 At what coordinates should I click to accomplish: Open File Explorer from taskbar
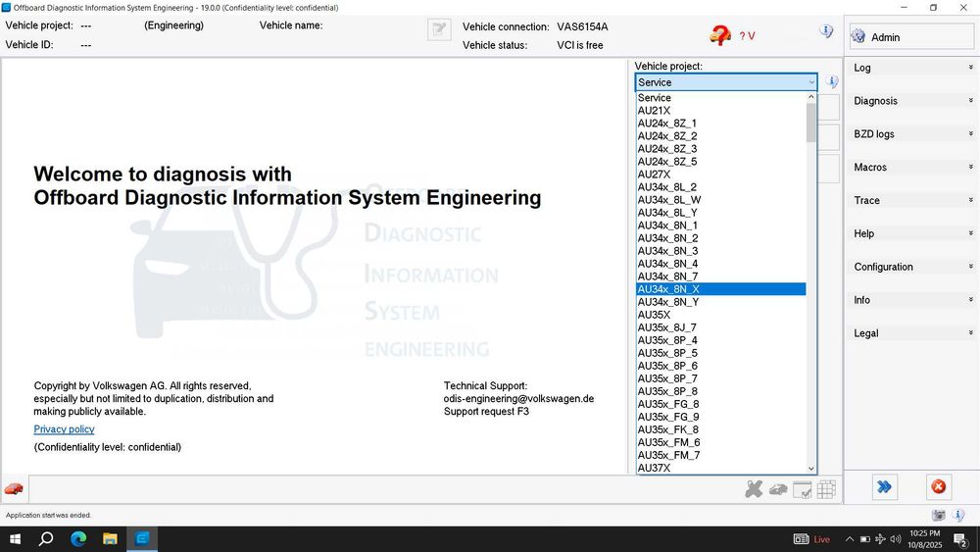(110, 539)
